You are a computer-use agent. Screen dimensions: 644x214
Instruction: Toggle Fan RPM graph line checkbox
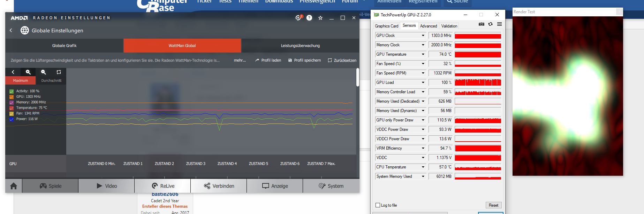click(x=12, y=113)
